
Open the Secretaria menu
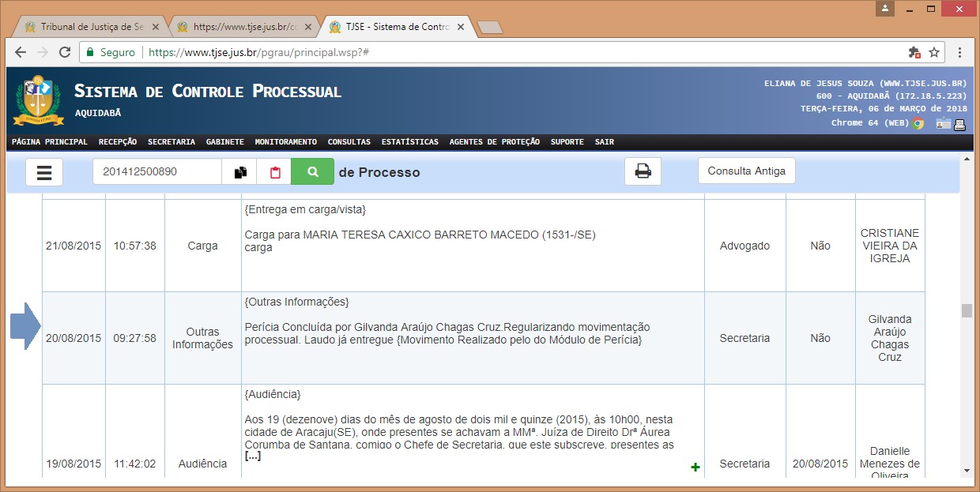pos(171,142)
